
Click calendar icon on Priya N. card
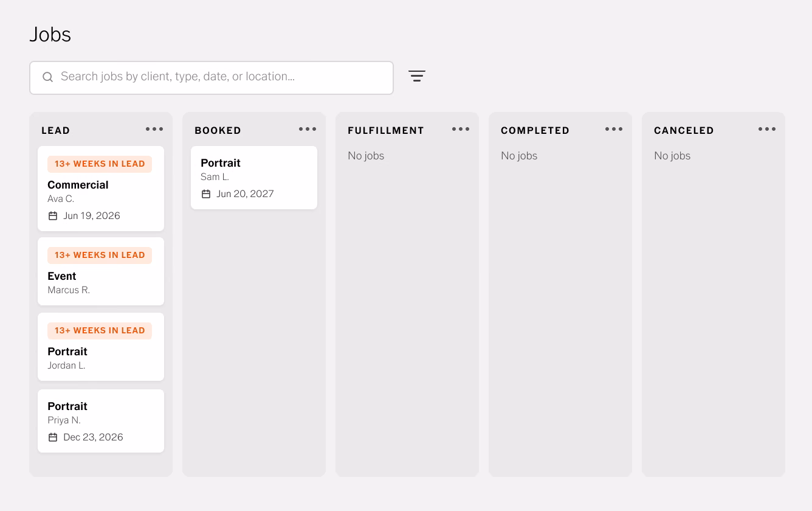pyautogui.click(x=53, y=437)
